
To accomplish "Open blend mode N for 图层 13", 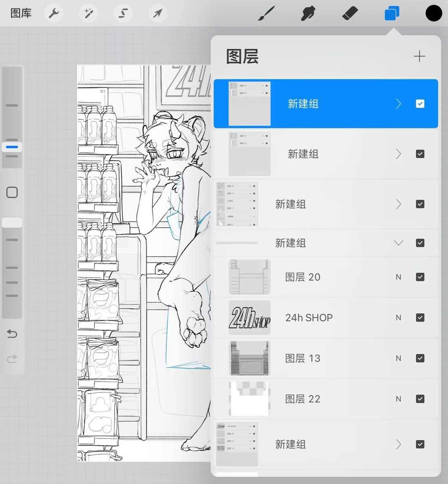I will [398, 358].
